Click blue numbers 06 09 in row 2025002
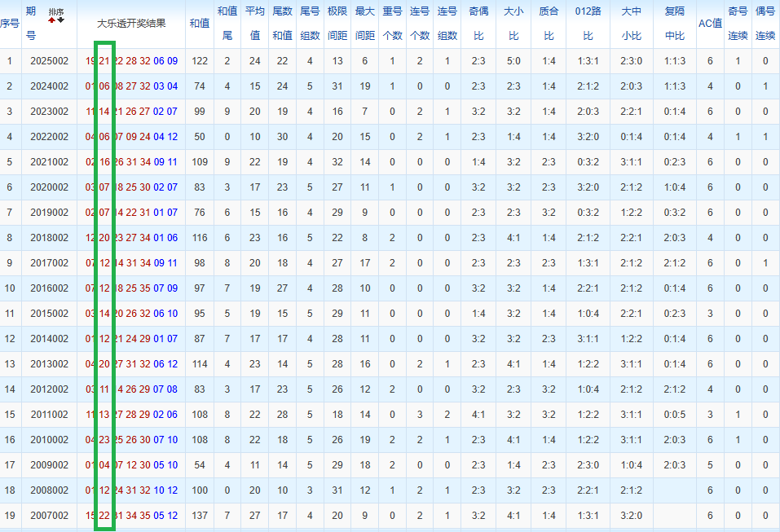This screenshot has width=780, height=532. 165,61
